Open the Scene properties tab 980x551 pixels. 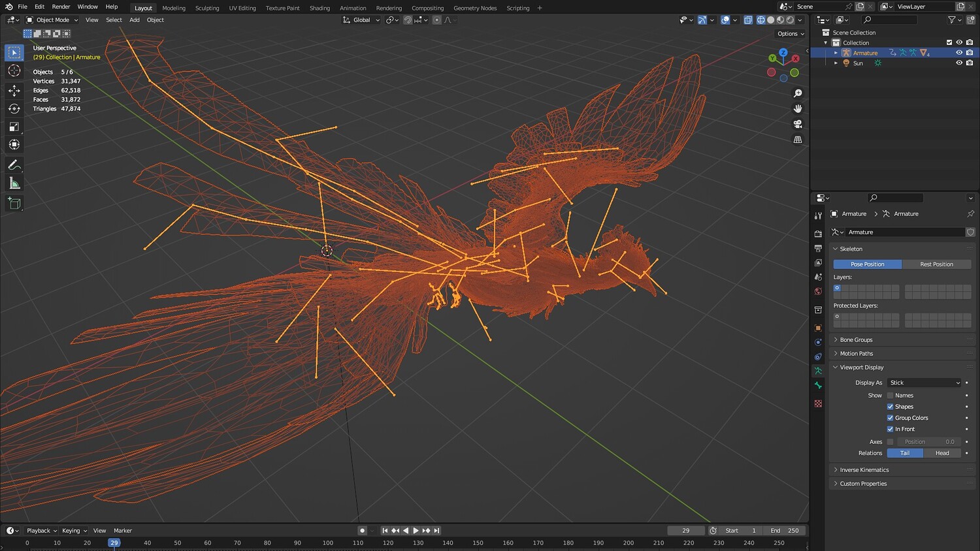[x=818, y=277]
